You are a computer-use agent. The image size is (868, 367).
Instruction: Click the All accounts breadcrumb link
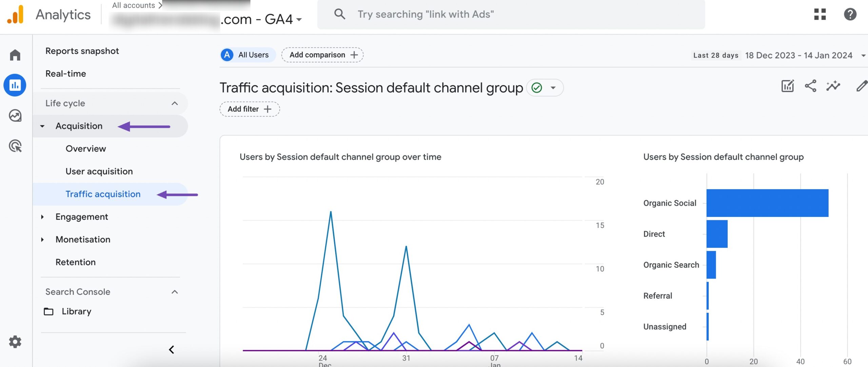pyautogui.click(x=134, y=5)
